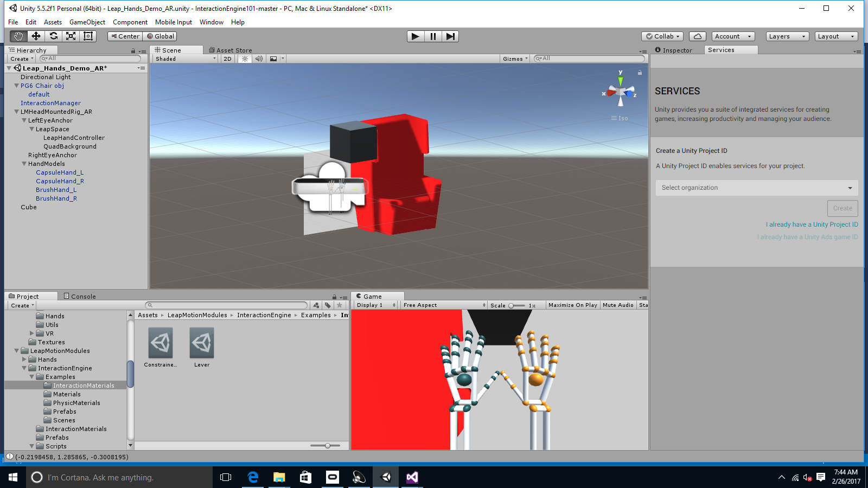The width and height of the screenshot is (868, 488).
Task: Toggle pivot Center mode button
Action: tap(125, 36)
